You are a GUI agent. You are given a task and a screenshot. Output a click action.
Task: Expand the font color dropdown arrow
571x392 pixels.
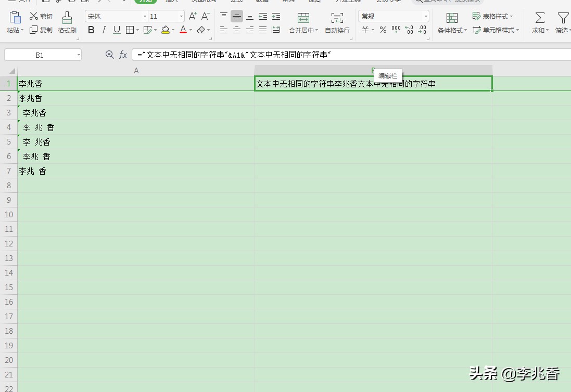click(x=191, y=30)
